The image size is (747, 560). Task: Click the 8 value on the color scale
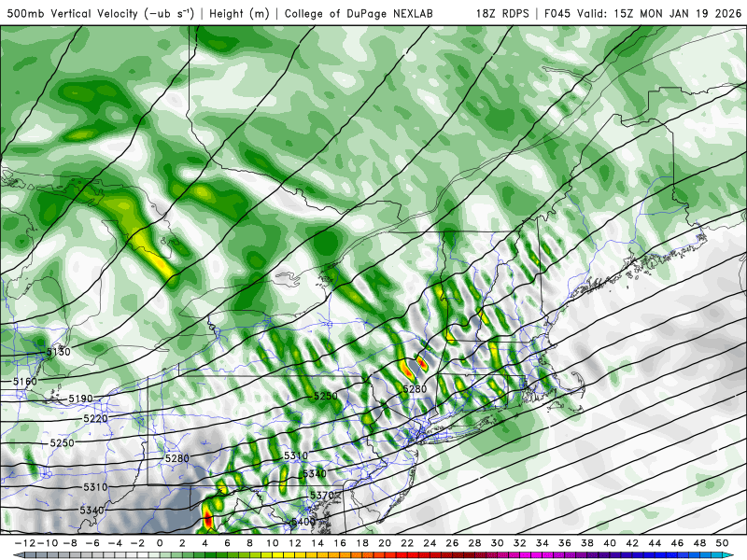point(249,543)
